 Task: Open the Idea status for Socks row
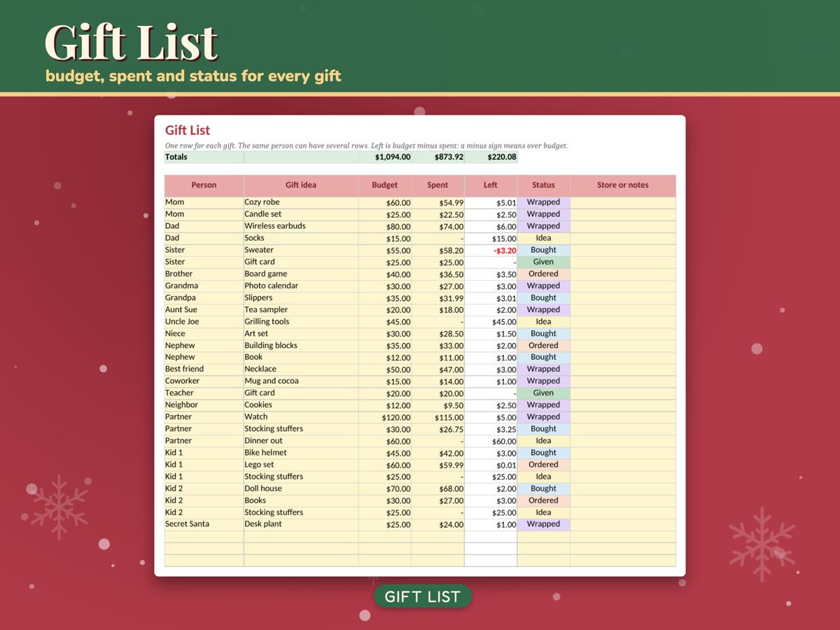pos(543,238)
